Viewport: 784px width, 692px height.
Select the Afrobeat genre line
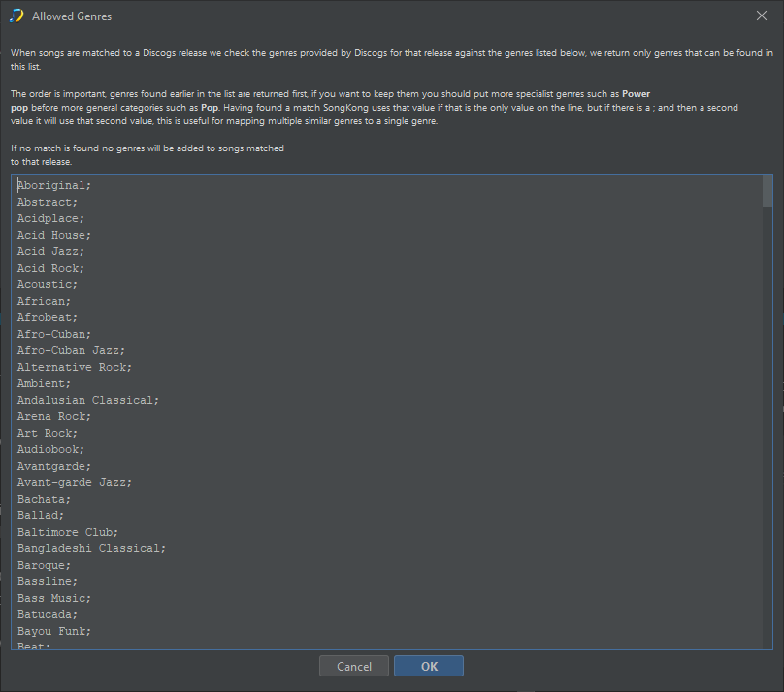tap(48, 317)
